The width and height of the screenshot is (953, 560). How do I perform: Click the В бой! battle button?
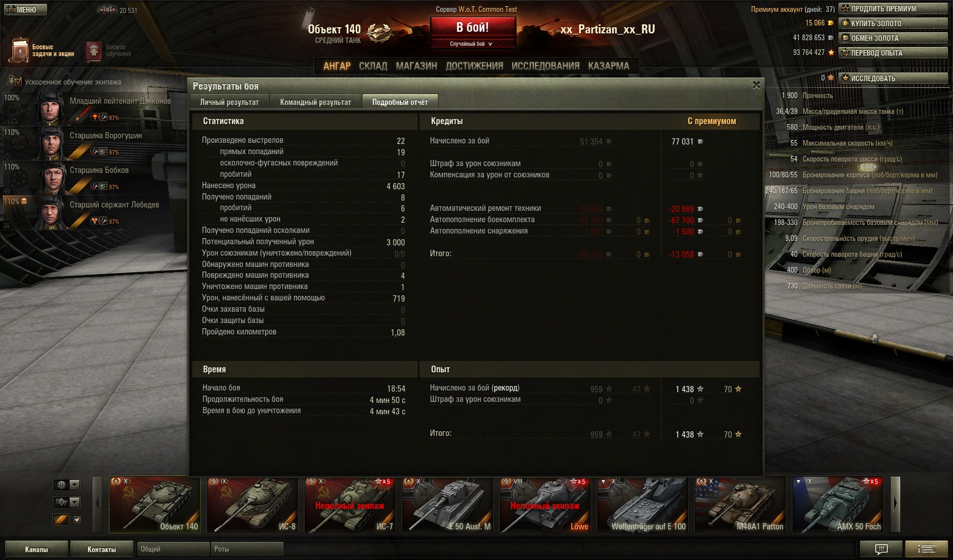click(x=473, y=27)
